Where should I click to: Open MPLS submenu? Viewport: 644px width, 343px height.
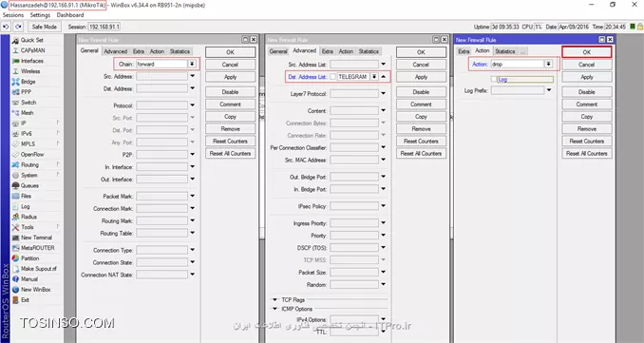tap(28, 143)
